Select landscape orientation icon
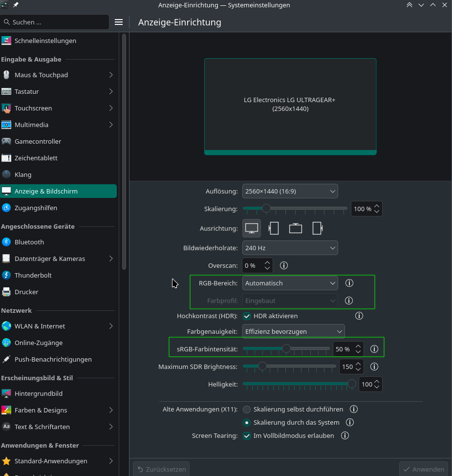Image resolution: width=452 pixels, height=476 pixels. (252, 228)
